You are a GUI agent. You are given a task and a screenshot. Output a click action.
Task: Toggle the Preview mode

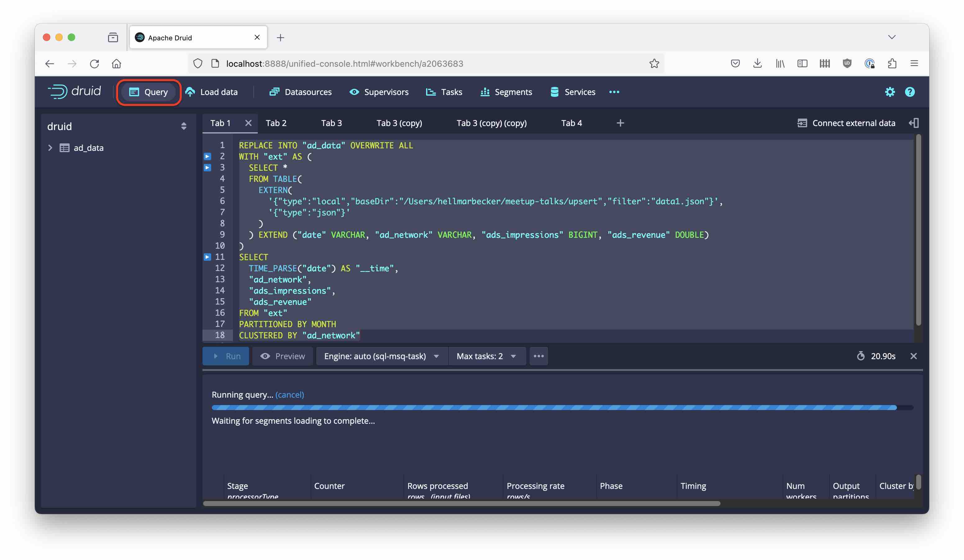283,356
